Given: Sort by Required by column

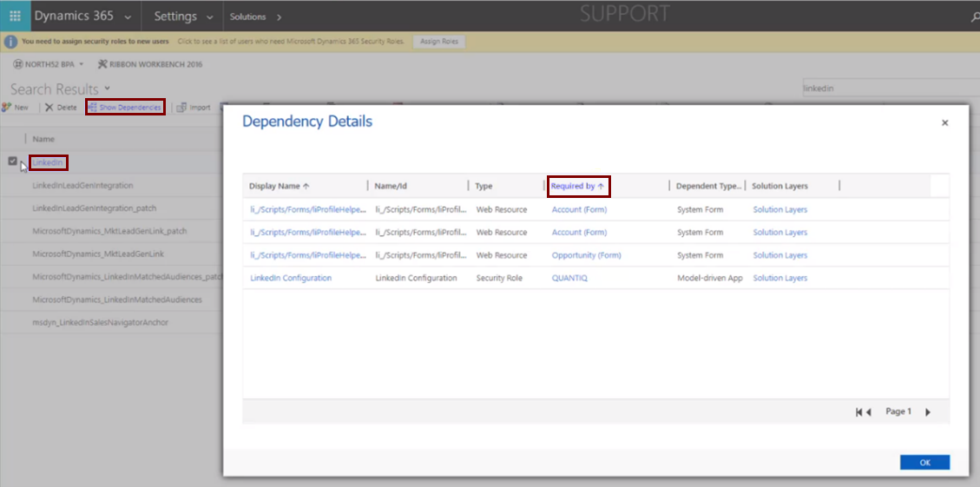Looking at the screenshot, I should [x=577, y=187].
